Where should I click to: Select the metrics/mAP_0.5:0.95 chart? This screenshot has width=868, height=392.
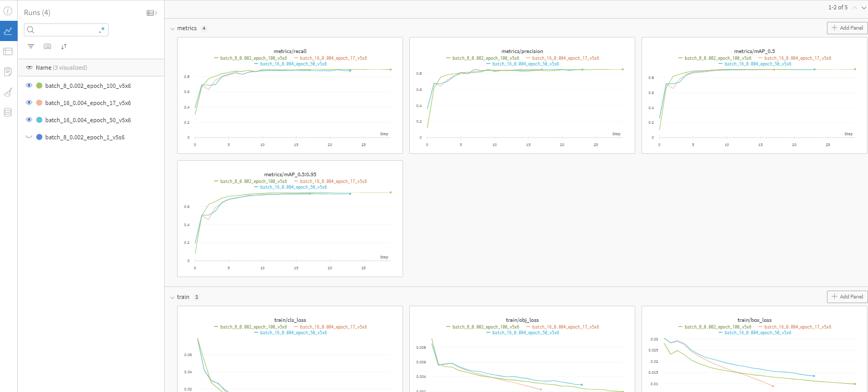(x=290, y=219)
